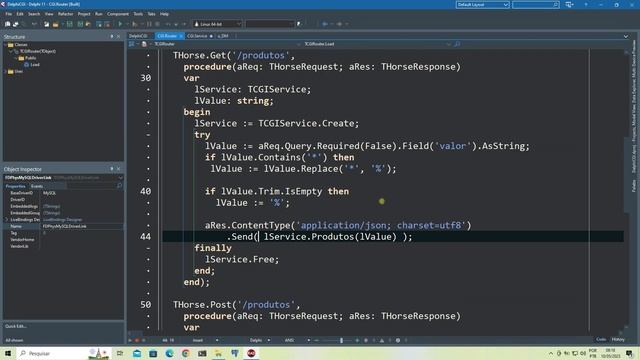
Task: Click the View Unit toolbar icon
Action: pos(99,24)
